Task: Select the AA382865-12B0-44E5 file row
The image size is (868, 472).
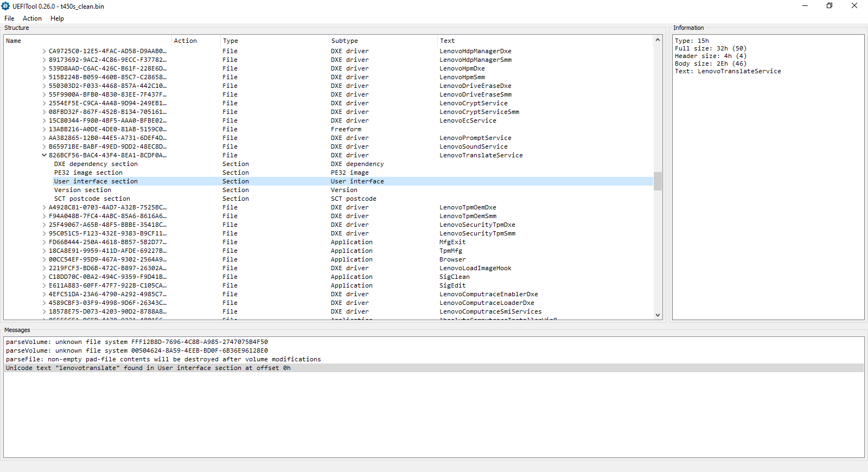Action: 328,138
